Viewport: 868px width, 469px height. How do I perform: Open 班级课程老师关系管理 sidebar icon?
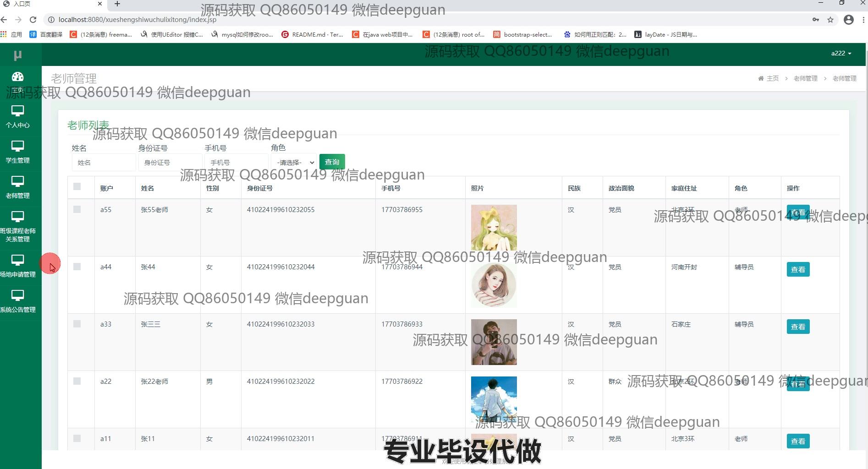(17, 217)
